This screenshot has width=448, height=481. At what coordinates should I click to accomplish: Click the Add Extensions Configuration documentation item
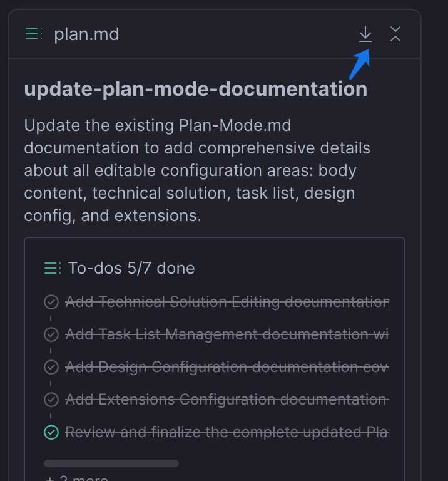(227, 400)
